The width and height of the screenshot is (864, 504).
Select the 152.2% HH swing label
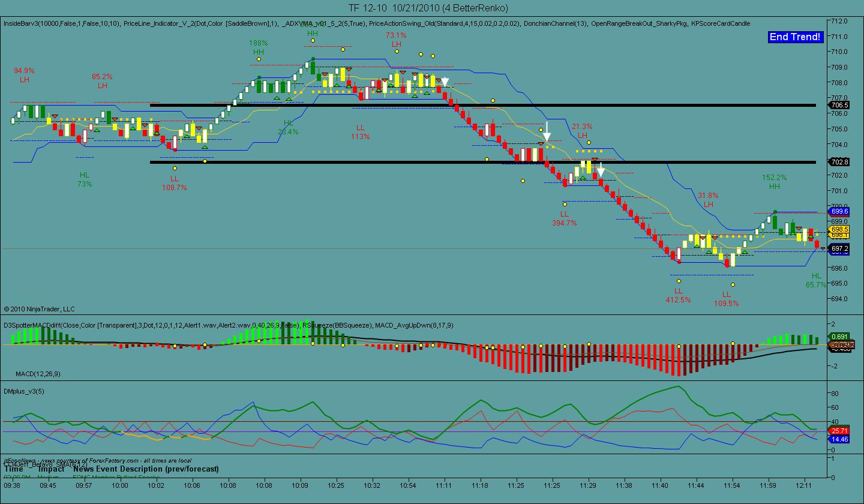tap(774, 182)
